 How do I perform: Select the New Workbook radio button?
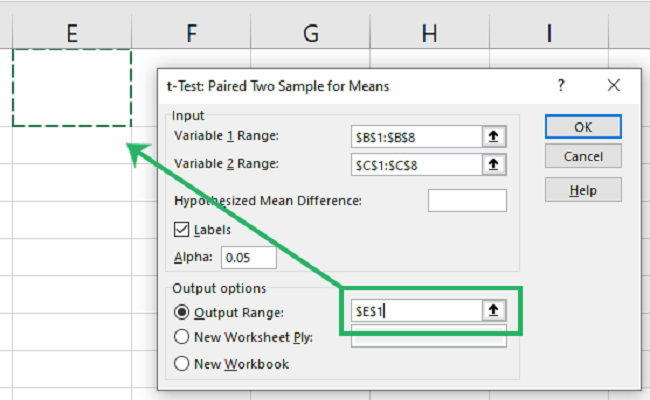182,364
